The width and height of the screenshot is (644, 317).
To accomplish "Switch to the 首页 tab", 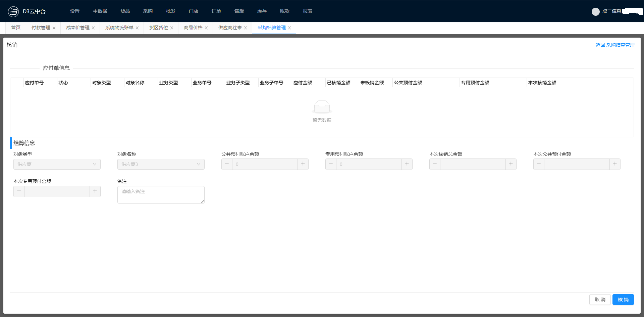I will click(x=16, y=28).
